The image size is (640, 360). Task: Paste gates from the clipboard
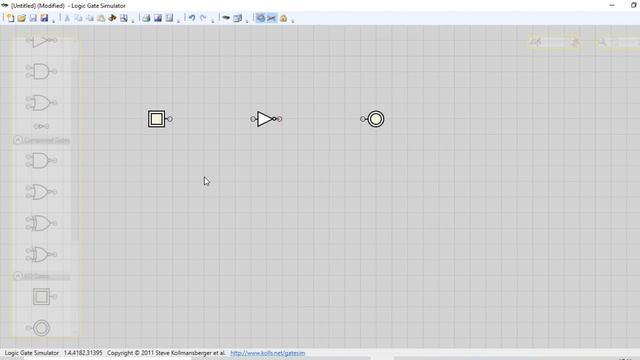coord(101,18)
